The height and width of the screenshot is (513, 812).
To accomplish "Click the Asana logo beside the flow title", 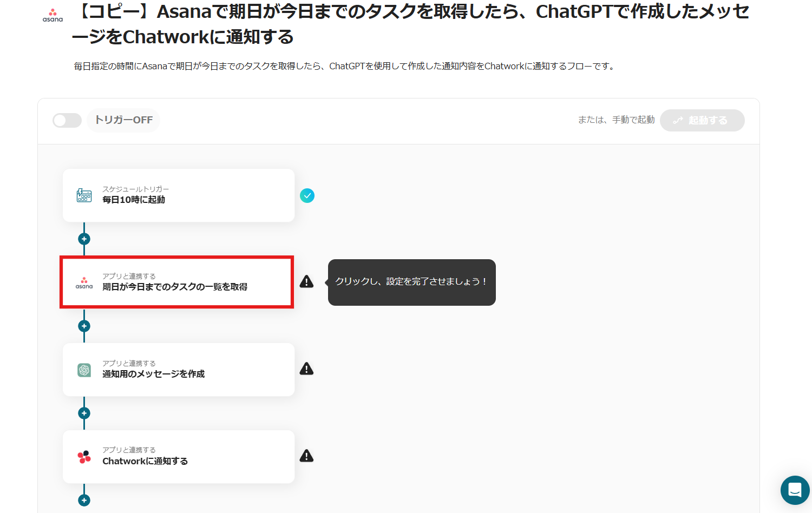I will pos(53,15).
